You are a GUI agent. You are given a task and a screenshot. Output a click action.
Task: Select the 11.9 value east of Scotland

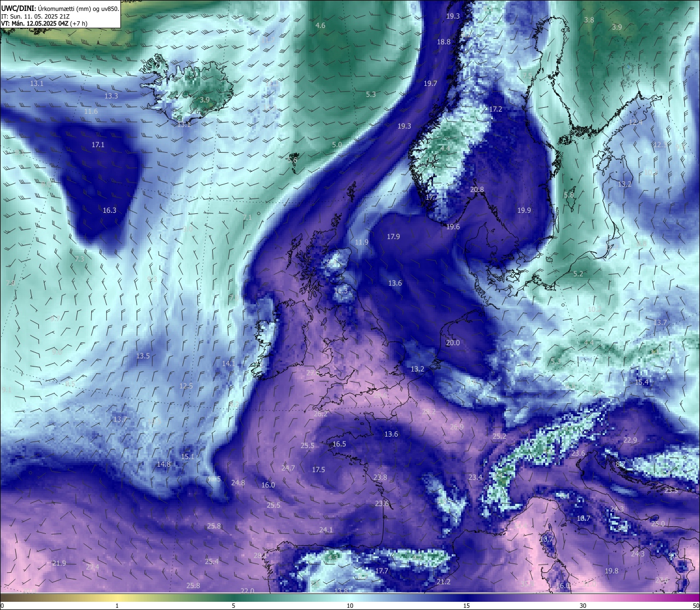click(361, 242)
